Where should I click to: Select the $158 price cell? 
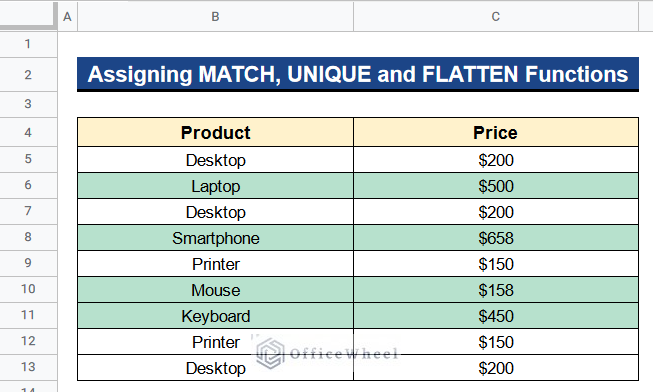point(496,290)
